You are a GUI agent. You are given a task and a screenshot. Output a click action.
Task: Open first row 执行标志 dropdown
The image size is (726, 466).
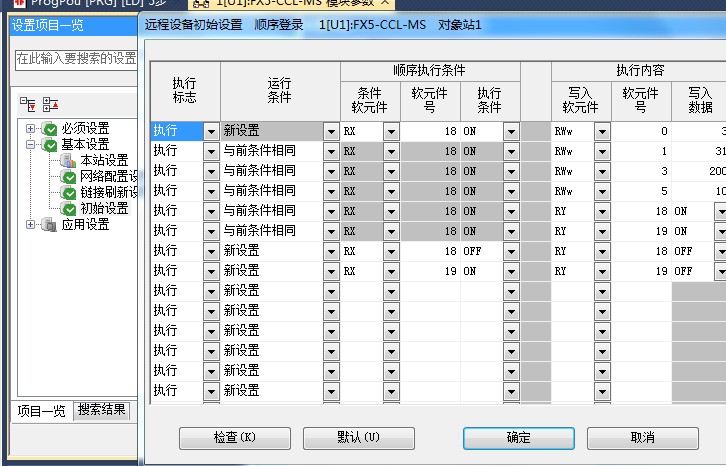coord(211,131)
